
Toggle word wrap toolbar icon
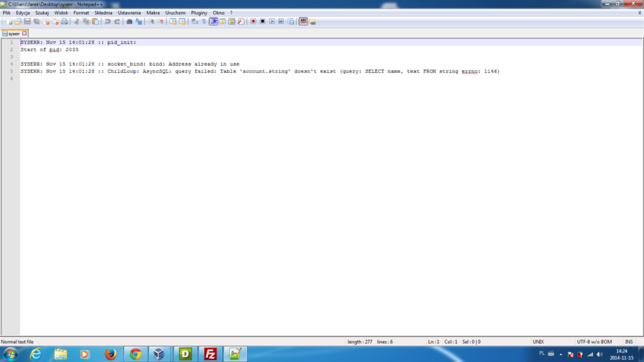pyautogui.click(x=195, y=22)
